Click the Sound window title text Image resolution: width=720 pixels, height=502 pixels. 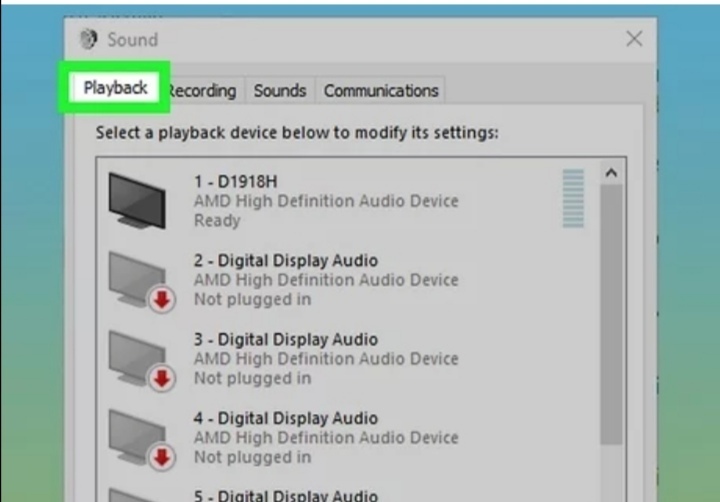tap(133, 39)
